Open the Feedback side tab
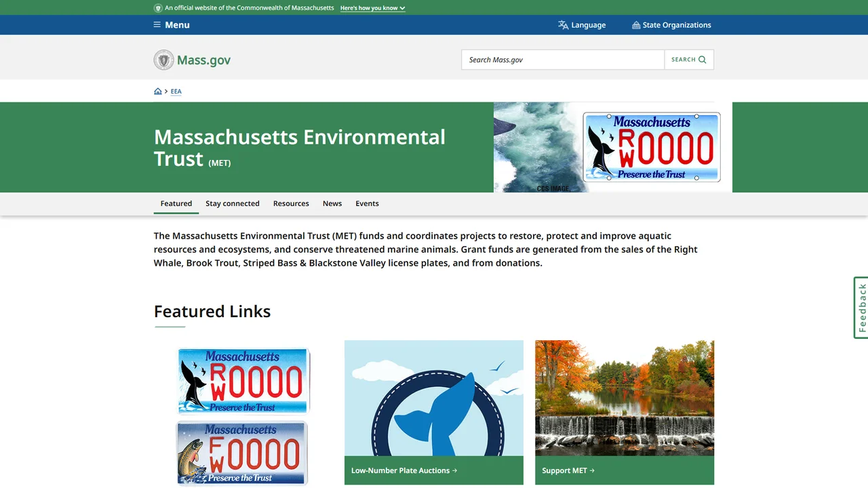Viewport: 868px width, 488px height. point(861,308)
